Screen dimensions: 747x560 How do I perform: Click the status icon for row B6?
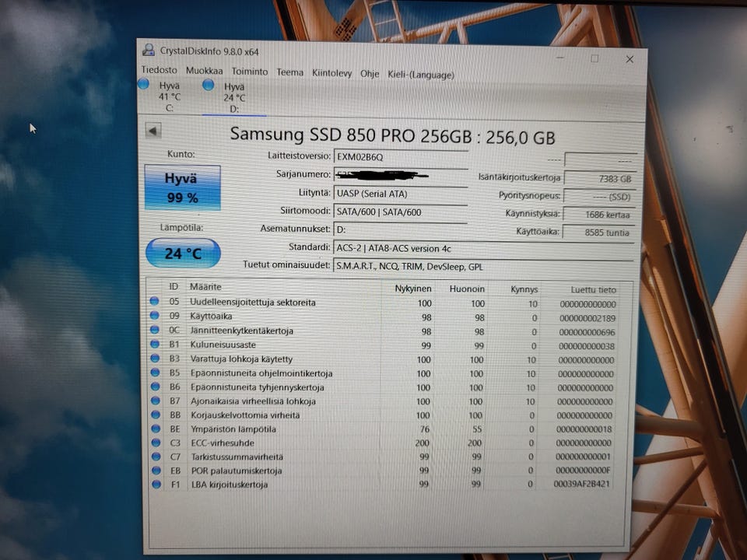point(156,387)
